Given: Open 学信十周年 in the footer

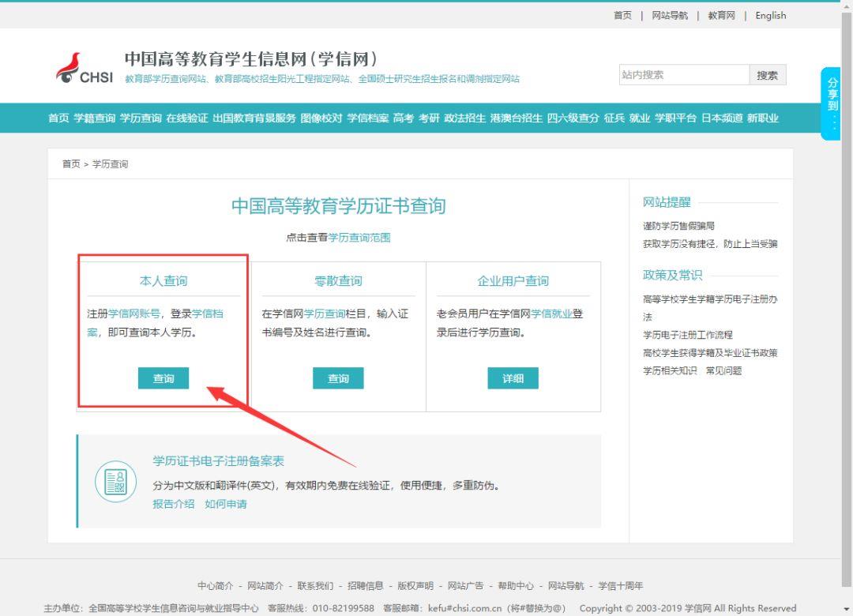Looking at the screenshot, I should pyautogui.click(x=620, y=585).
